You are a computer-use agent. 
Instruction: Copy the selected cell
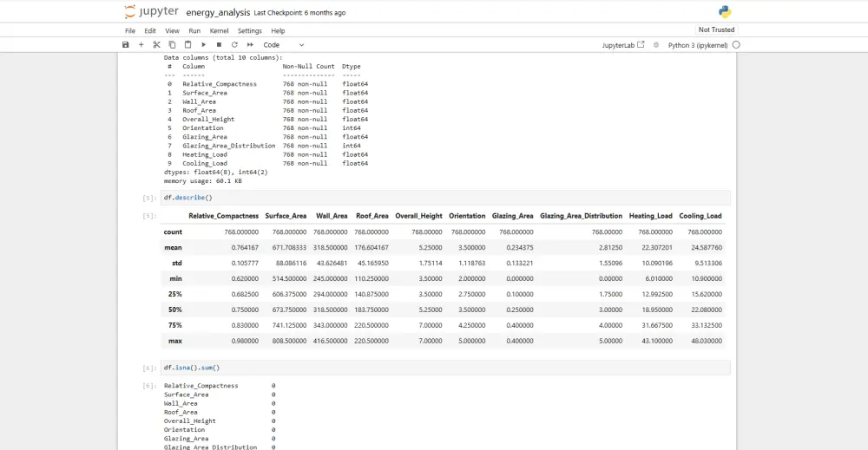[x=172, y=44]
